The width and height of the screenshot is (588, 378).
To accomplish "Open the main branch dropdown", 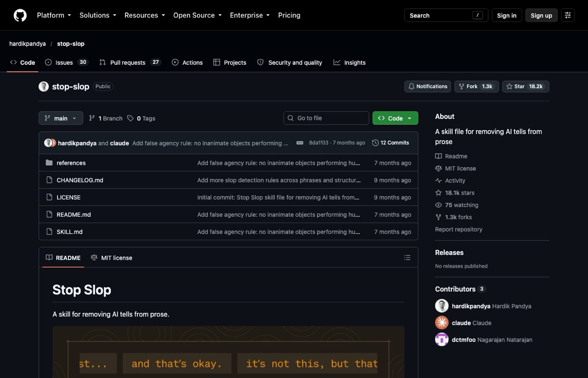I will click(61, 118).
